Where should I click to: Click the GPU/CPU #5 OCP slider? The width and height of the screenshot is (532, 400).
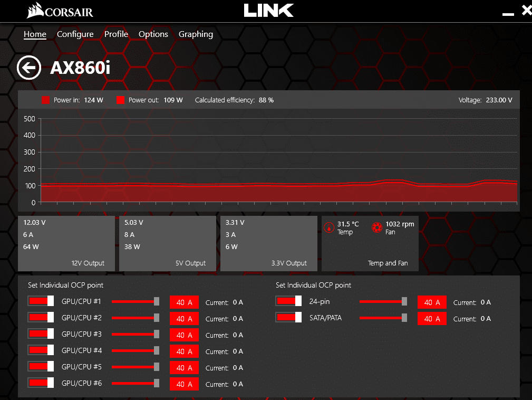[136, 367]
